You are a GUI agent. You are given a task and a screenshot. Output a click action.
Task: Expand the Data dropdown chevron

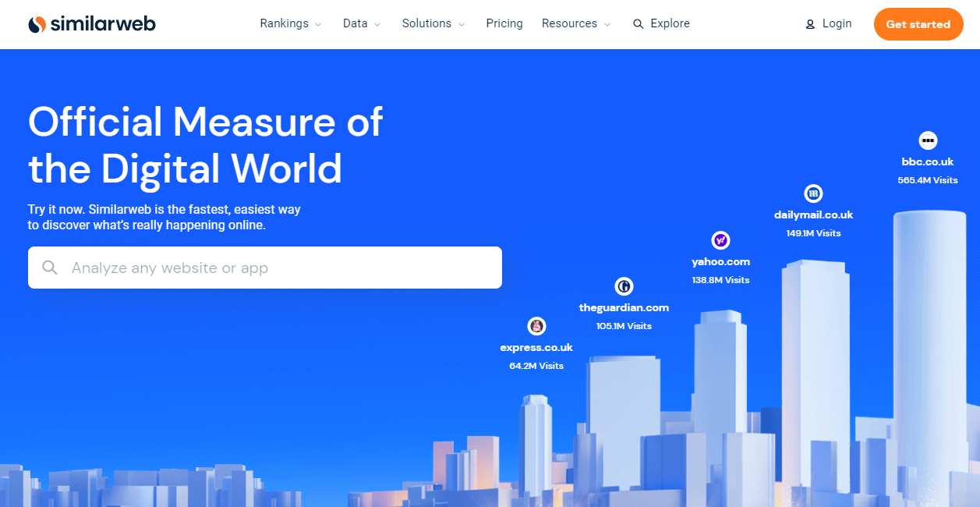click(377, 25)
